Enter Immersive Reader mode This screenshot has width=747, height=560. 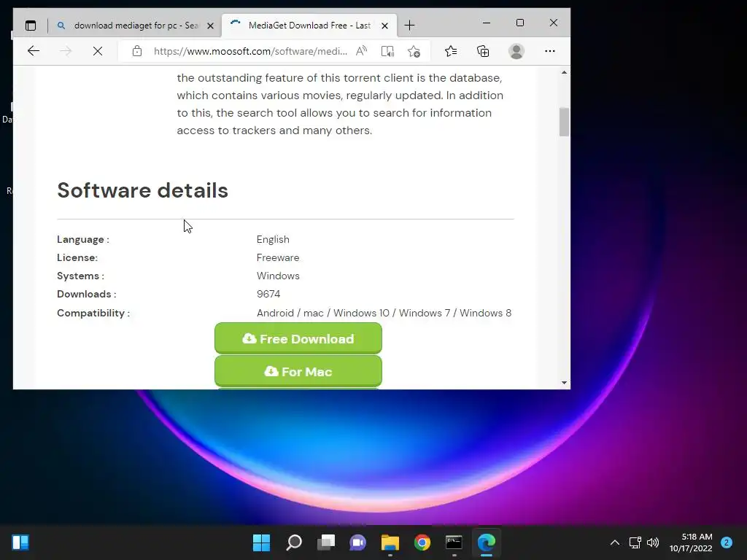[x=388, y=51]
